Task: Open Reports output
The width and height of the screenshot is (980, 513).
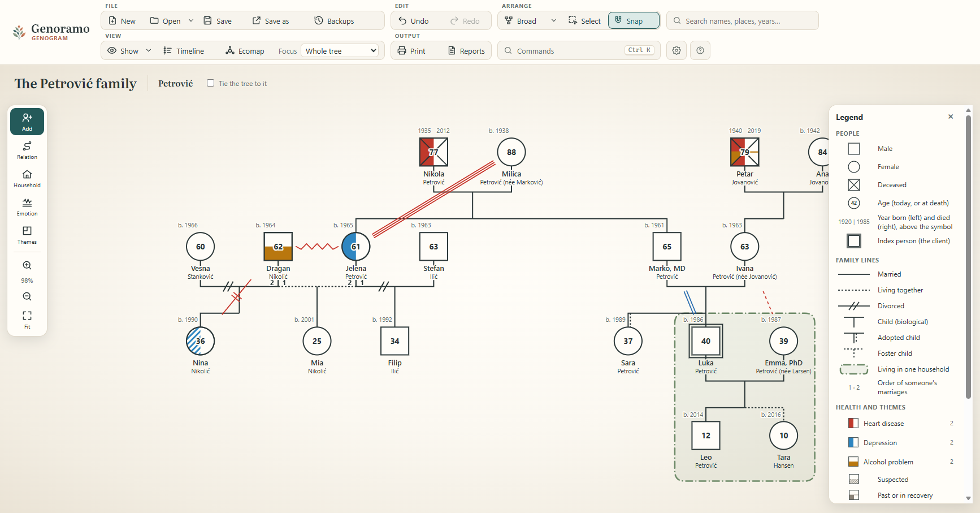Action: [466, 51]
